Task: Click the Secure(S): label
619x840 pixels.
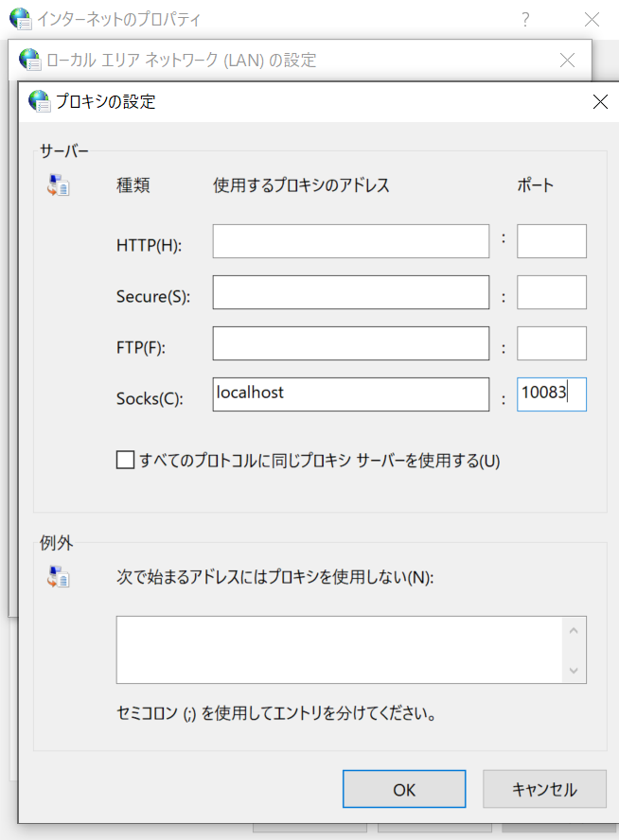Action: point(153,296)
